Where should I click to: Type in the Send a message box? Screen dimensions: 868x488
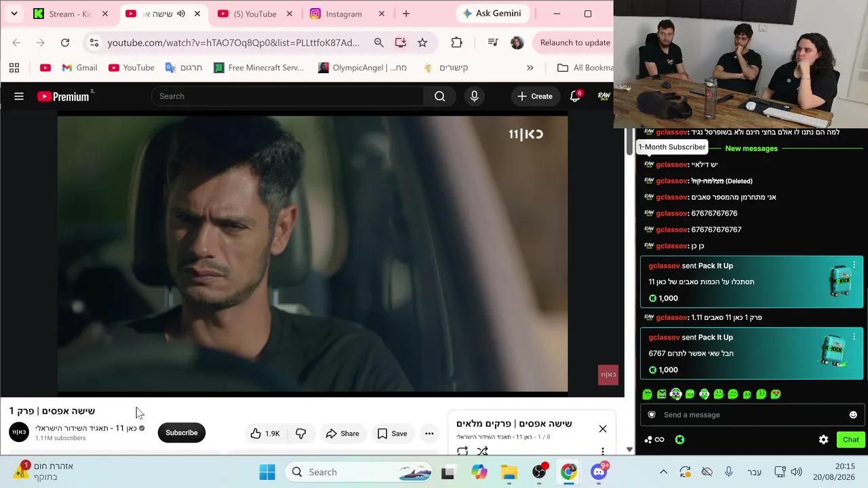(751, 415)
